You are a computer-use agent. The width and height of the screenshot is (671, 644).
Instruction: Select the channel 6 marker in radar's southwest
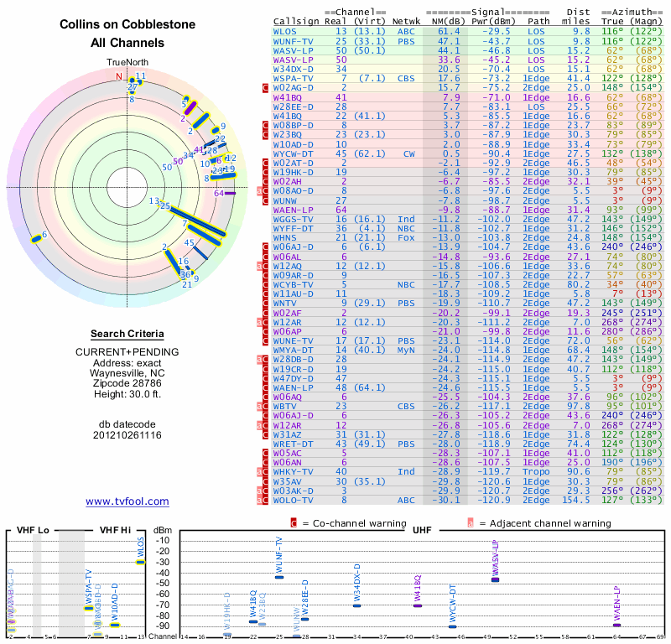36,239
